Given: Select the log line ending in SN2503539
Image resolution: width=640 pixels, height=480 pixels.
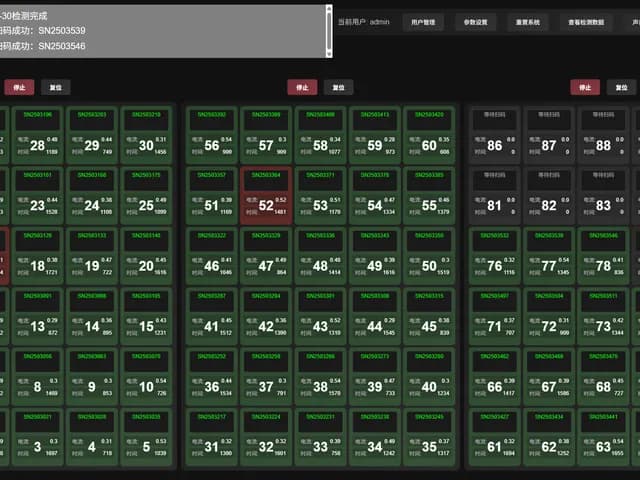Looking at the screenshot, I should (42, 31).
